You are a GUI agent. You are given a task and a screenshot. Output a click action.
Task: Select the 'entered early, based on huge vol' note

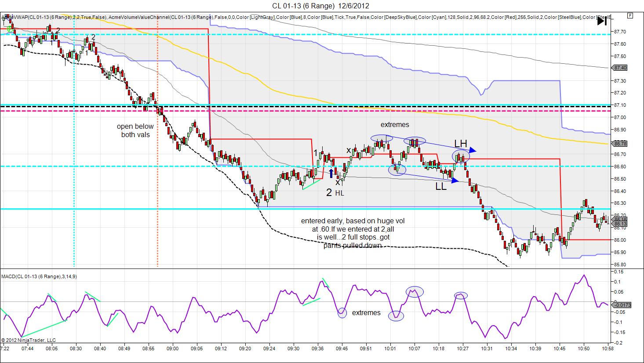click(x=353, y=233)
